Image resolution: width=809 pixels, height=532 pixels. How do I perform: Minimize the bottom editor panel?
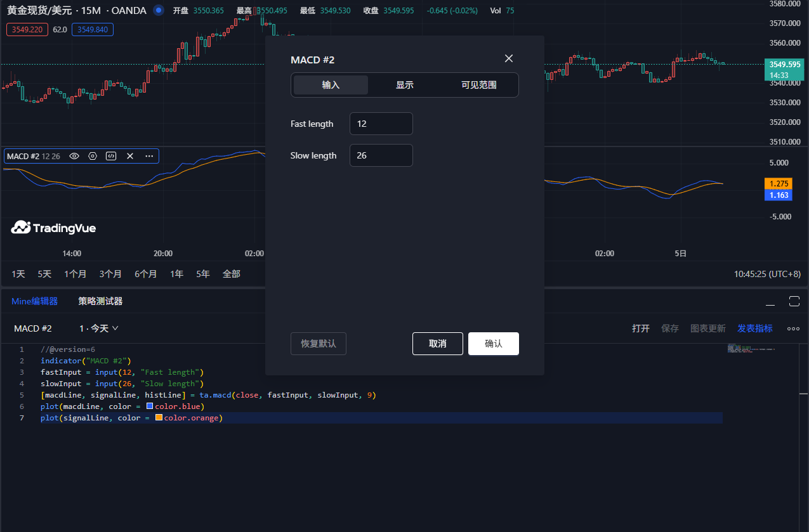click(x=770, y=302)
